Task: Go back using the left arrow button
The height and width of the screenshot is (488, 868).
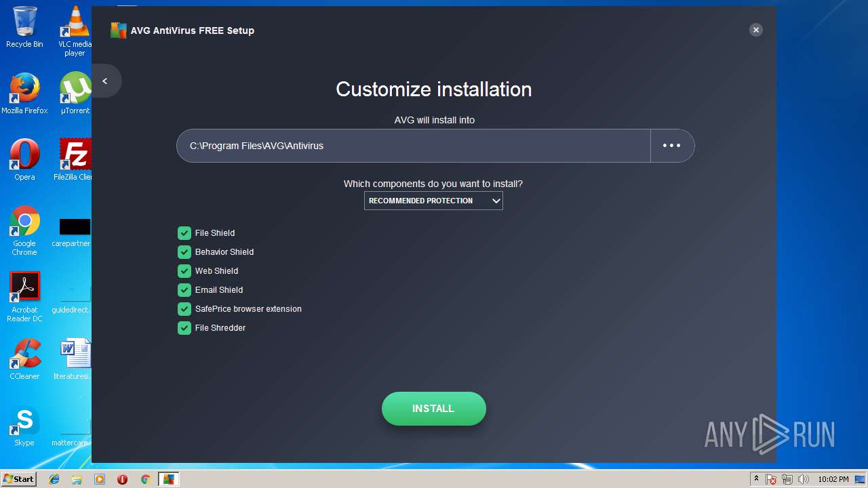Action: tap(105, 81)
